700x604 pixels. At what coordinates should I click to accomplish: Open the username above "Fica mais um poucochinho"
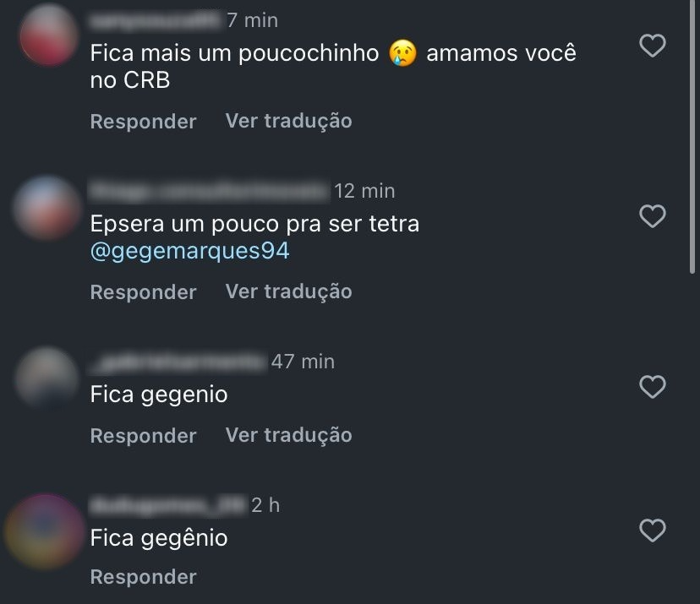(x=155, y=20)
